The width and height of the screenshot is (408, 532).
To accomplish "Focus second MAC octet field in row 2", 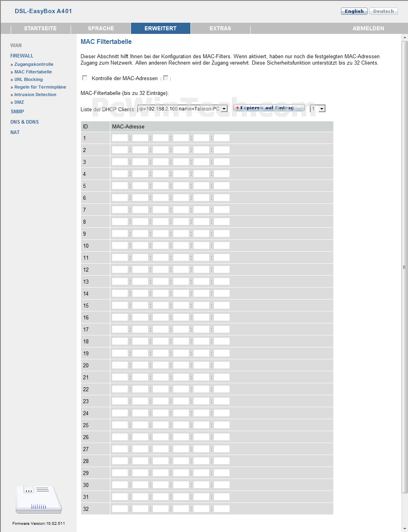I will pyautogui.click(x=140, y=150).
